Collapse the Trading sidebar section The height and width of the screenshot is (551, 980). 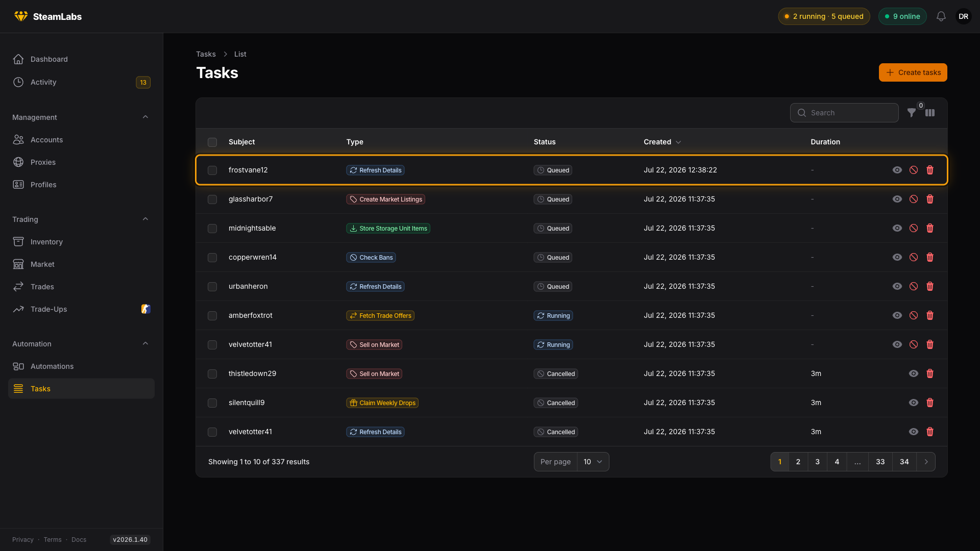145,219
